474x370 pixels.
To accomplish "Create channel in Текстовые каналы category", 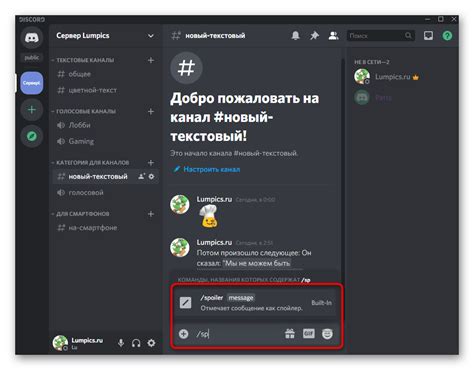I will [x=151, y=60].
